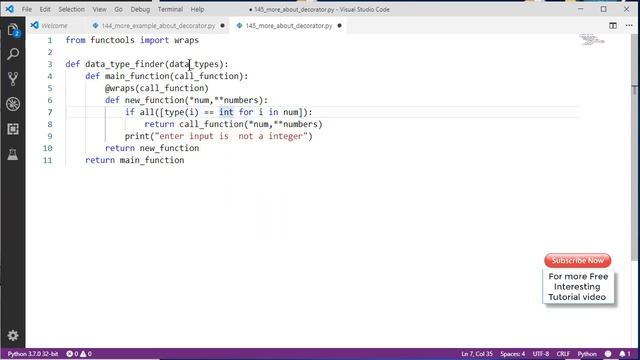
Task: Open Manage settings gear
Action: click(13, 336)
